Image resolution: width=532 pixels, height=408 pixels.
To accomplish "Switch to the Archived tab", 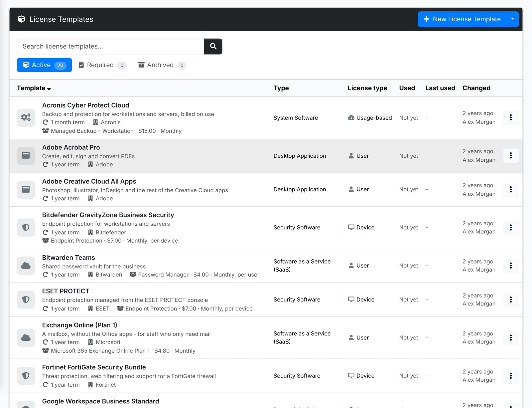I will (162, 65).
